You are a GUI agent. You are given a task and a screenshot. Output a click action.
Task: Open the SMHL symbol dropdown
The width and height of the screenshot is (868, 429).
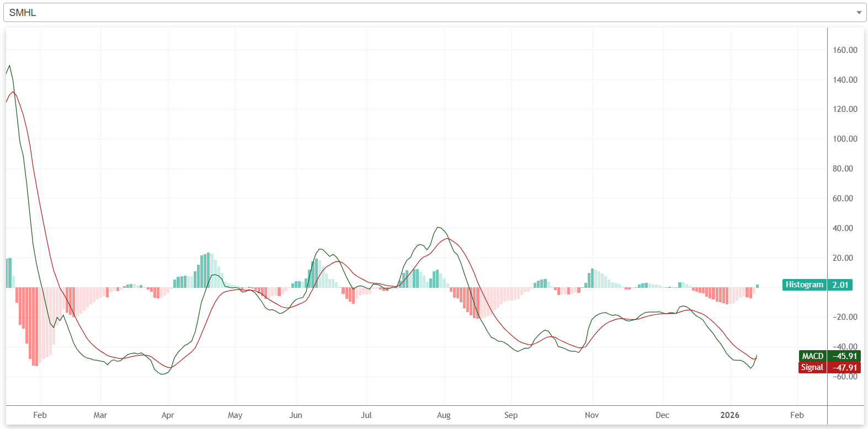pyautogui.click(x=430, y=12)
